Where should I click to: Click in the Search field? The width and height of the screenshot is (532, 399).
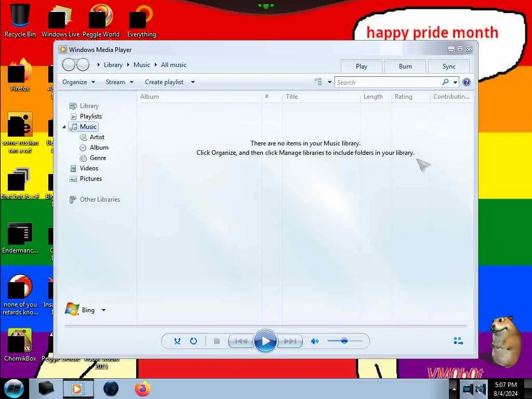[x=388, y=82]
